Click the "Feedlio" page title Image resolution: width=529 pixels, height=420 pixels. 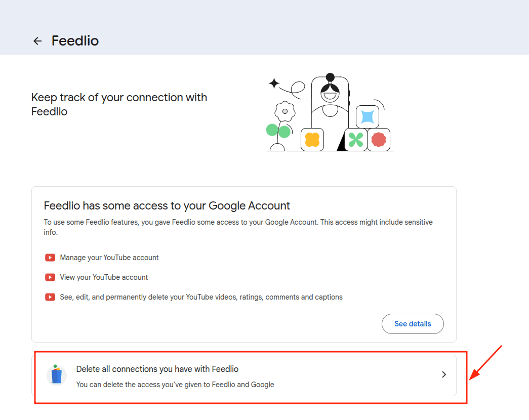(75, 41)
